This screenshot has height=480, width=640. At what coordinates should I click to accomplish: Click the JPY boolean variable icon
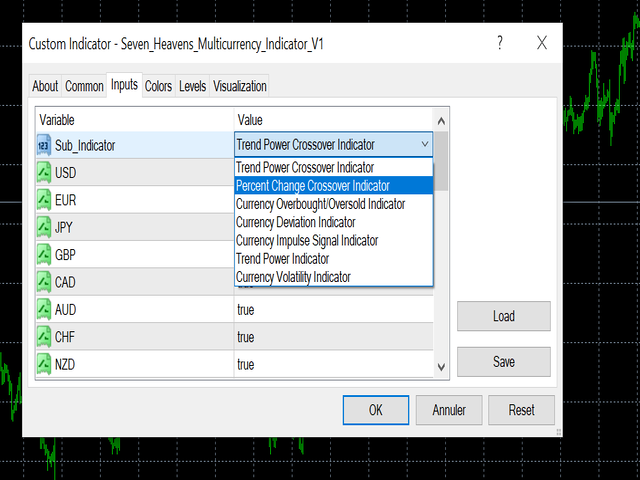coord(44,227)
